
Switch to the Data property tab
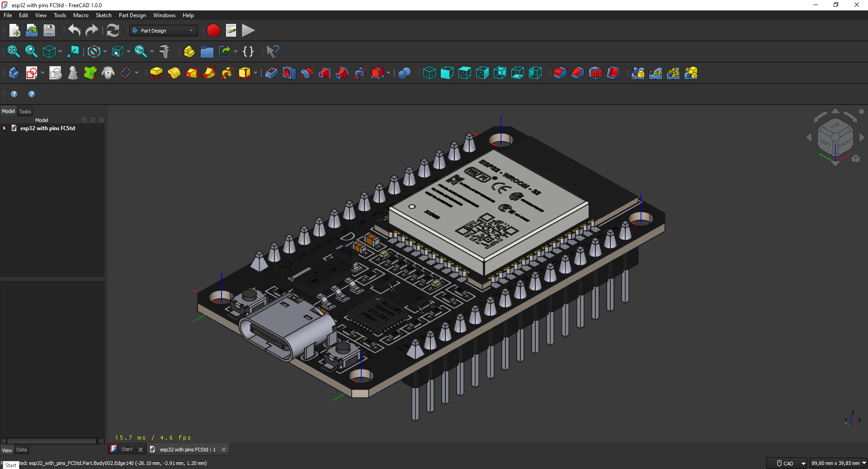[21, 450]
